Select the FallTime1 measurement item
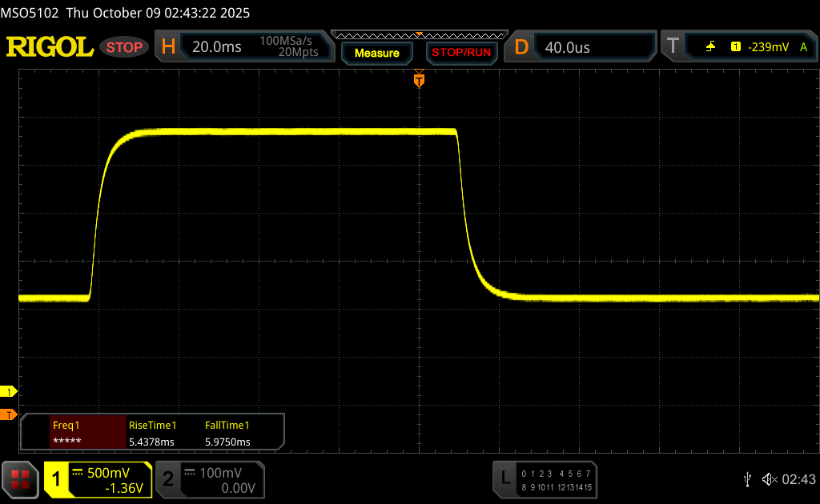The image size is (820, 504). tap(227, 434)
